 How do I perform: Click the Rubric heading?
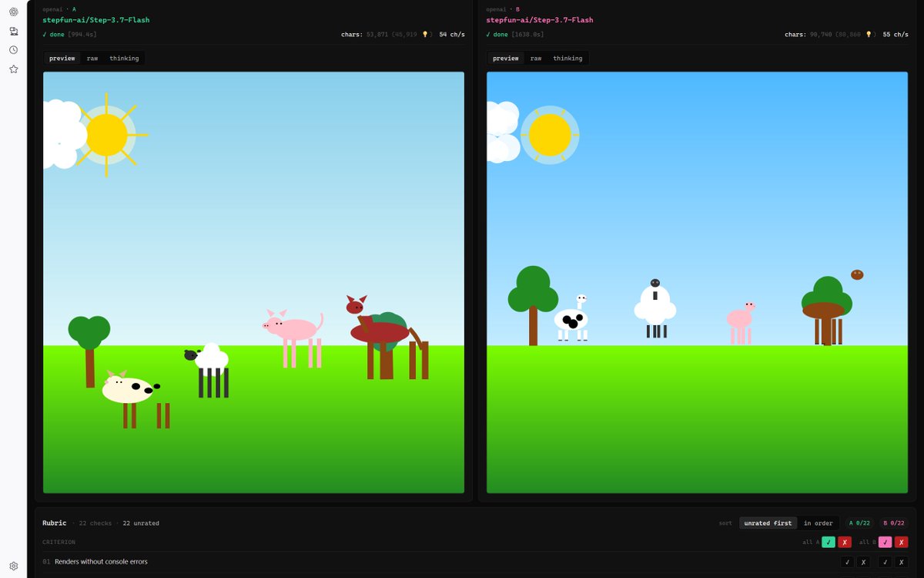(x=54, y=523)
